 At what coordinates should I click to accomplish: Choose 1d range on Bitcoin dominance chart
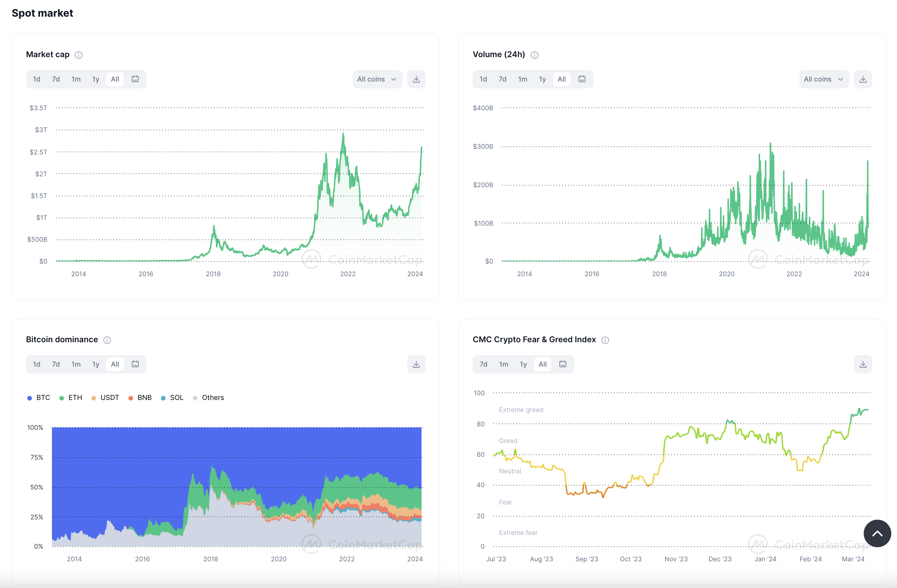pos(36,364)
